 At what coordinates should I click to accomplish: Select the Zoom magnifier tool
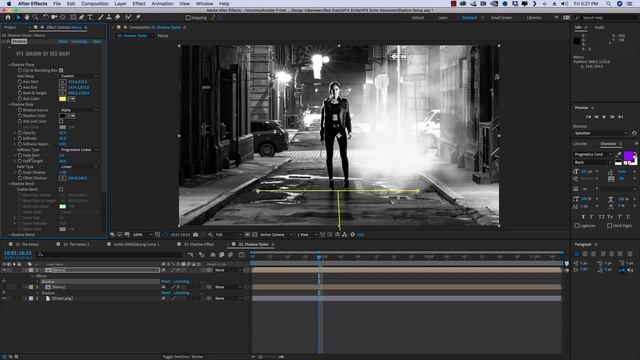[x=36, y=18]
